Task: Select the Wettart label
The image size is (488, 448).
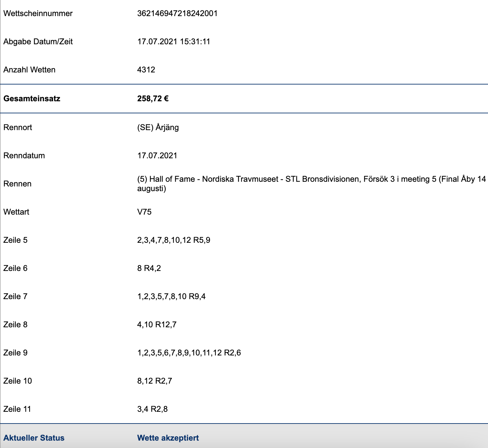Action: (16, 212)
